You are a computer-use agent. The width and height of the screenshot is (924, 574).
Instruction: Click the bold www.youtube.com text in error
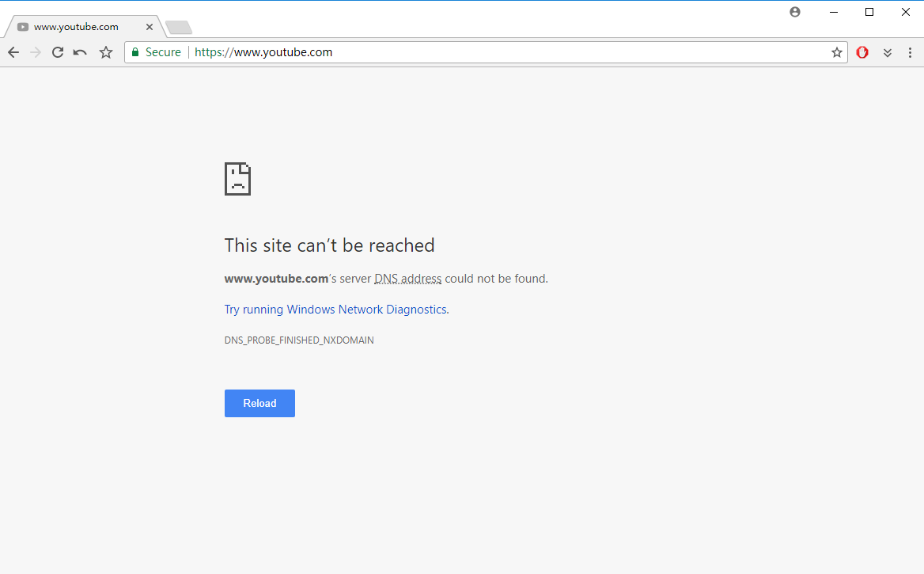tap(276, 279)
